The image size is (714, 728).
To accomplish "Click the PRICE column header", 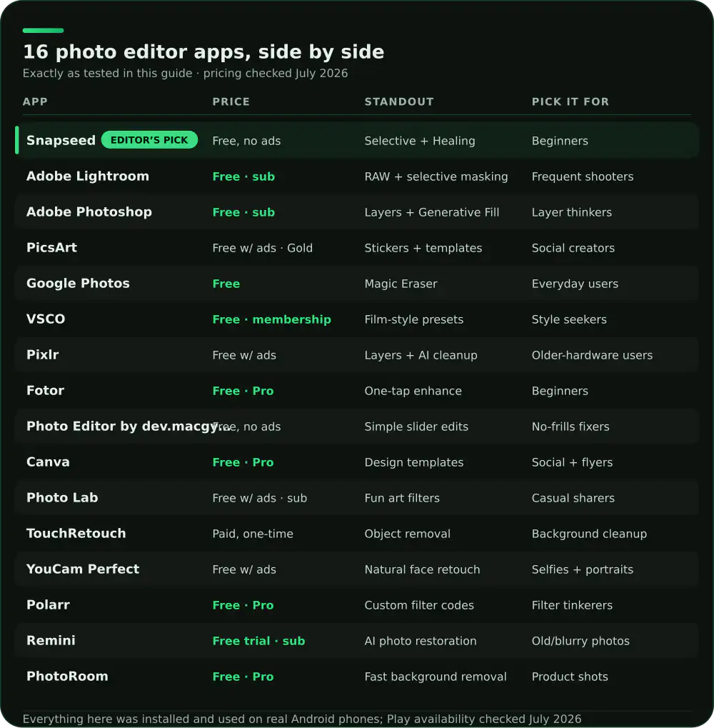I will coord(231,101).
